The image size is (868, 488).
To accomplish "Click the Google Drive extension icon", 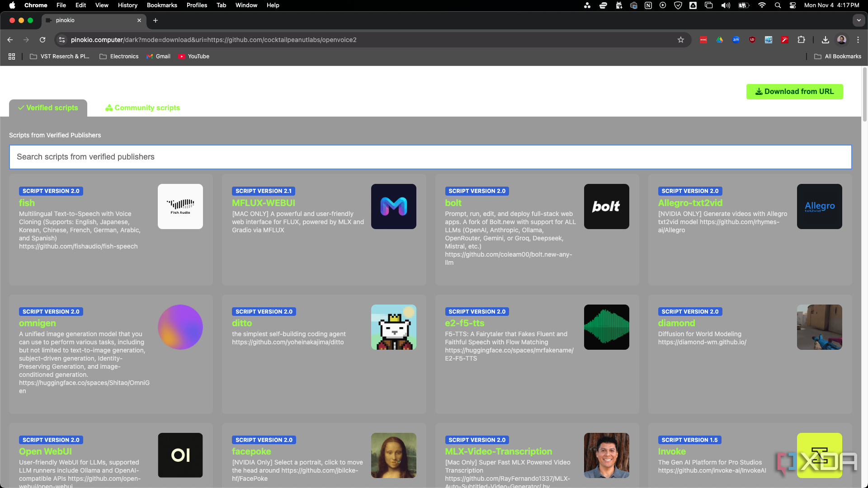I will (x=720, y=40).
